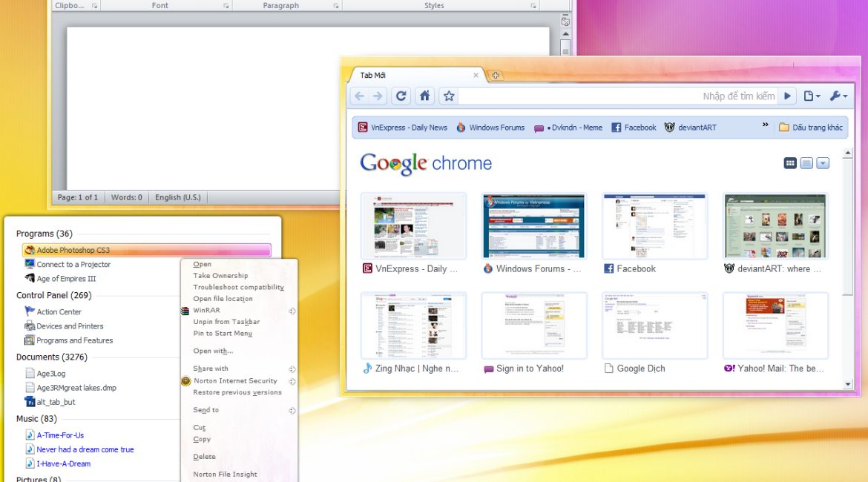Image resolution: width=868 pixels, height=482 pixels.
Task: Open Programs and Features
Action: pyautogui.click(x=69, y=340)
